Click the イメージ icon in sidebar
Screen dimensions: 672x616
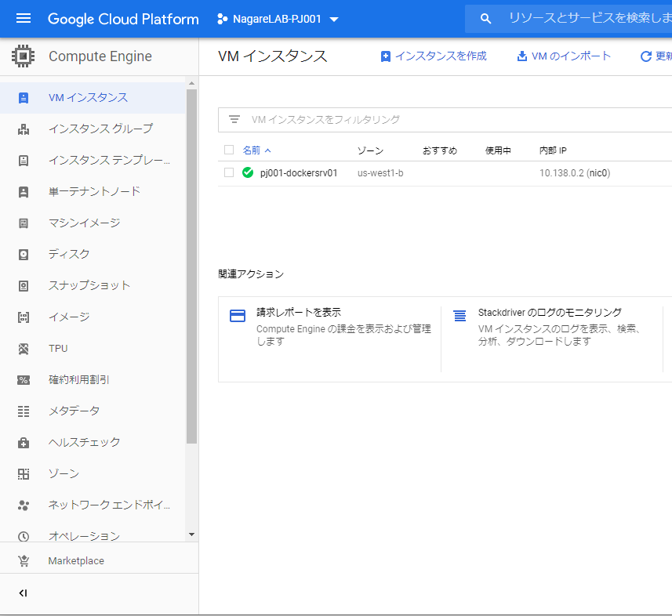24,317
